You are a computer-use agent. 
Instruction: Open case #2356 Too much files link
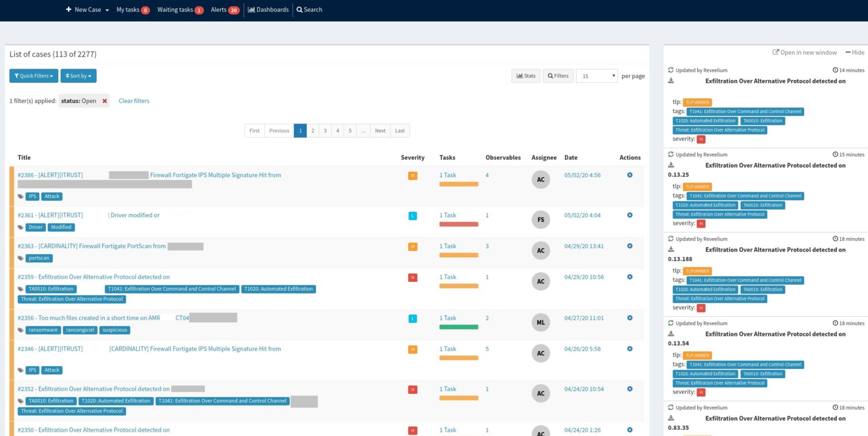click(x=103, y=318)
